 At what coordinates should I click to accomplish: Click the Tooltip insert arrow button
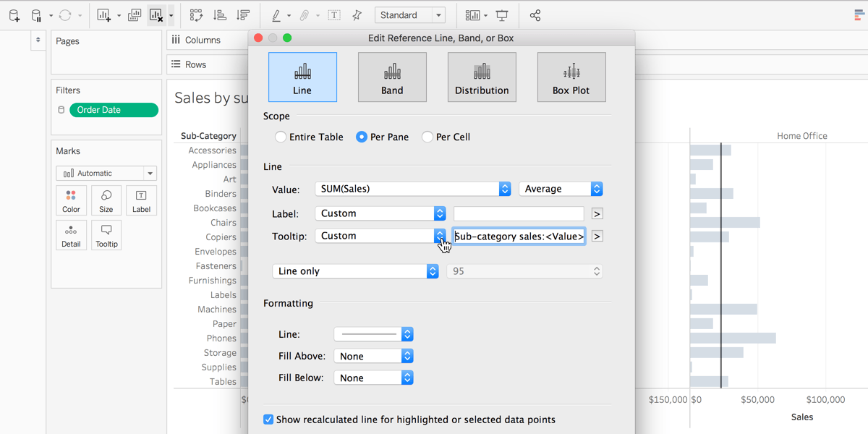[x=597, y=236]
